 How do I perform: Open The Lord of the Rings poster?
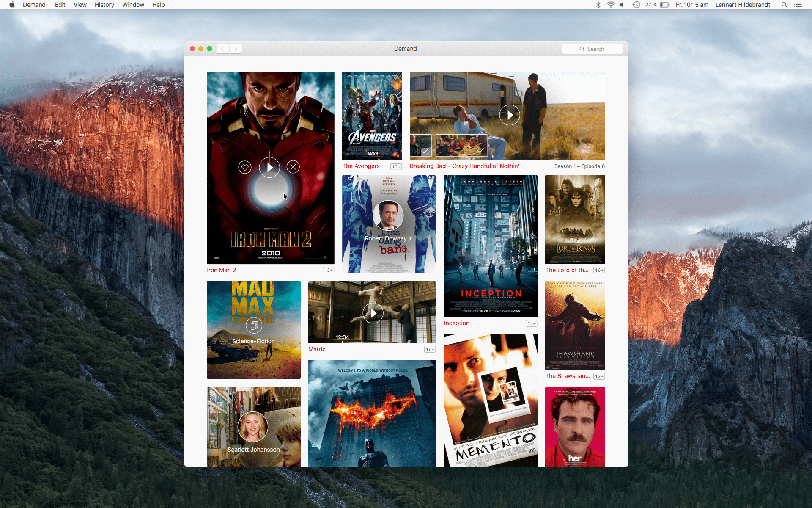click(575, 220)
